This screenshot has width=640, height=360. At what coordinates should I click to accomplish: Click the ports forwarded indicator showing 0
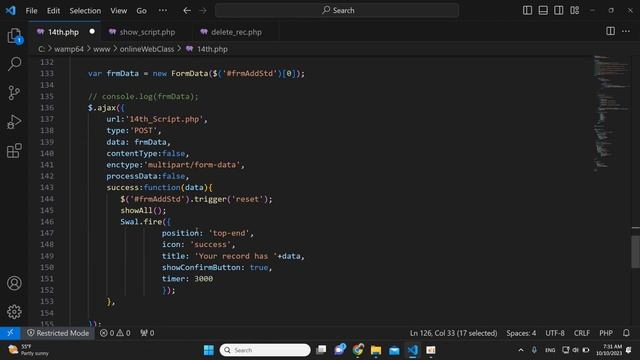click(147, 333)
